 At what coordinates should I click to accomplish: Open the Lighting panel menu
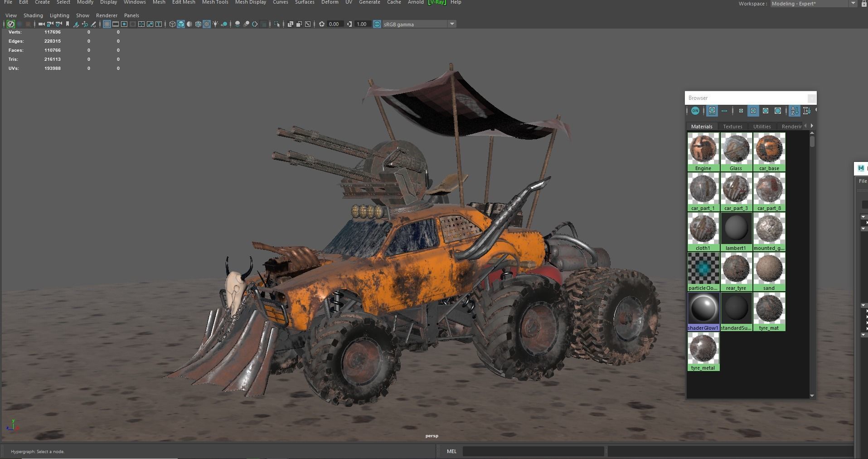59,15
